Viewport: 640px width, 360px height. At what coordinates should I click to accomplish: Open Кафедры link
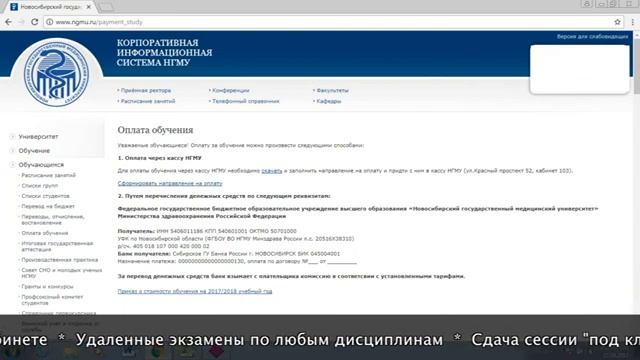coord(329,101)
